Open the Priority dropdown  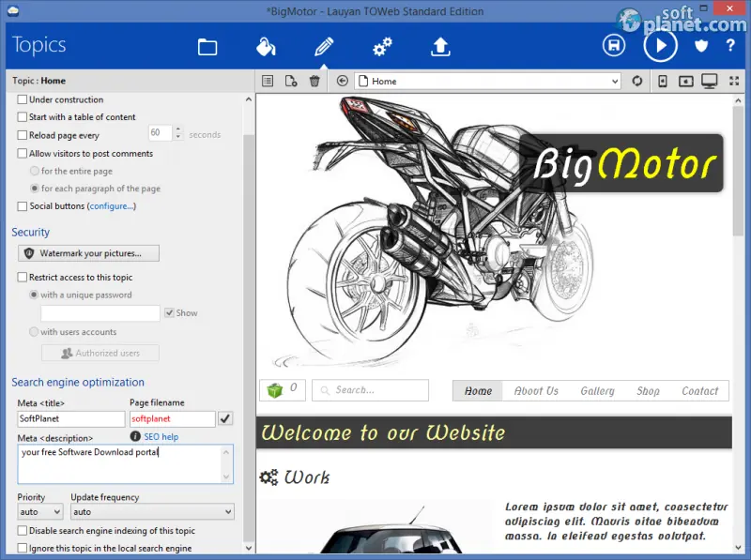[x=39, y=511]
